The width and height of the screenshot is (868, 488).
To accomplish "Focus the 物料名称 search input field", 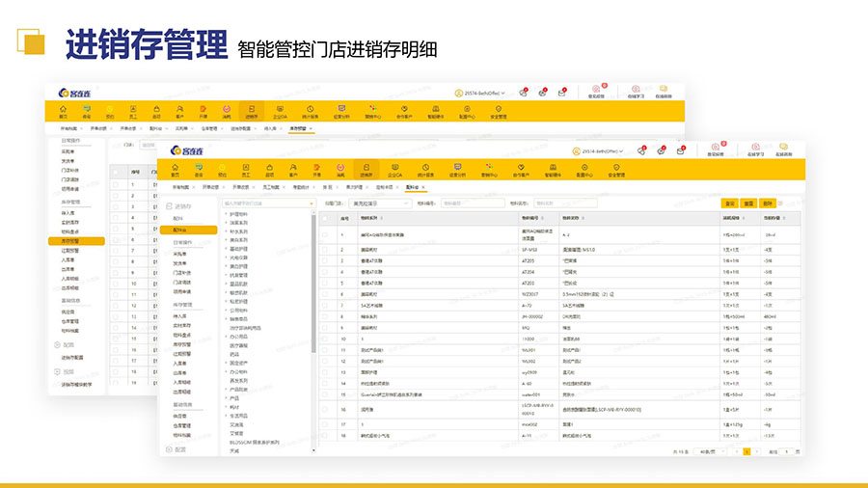I will (x=565, y=203).
